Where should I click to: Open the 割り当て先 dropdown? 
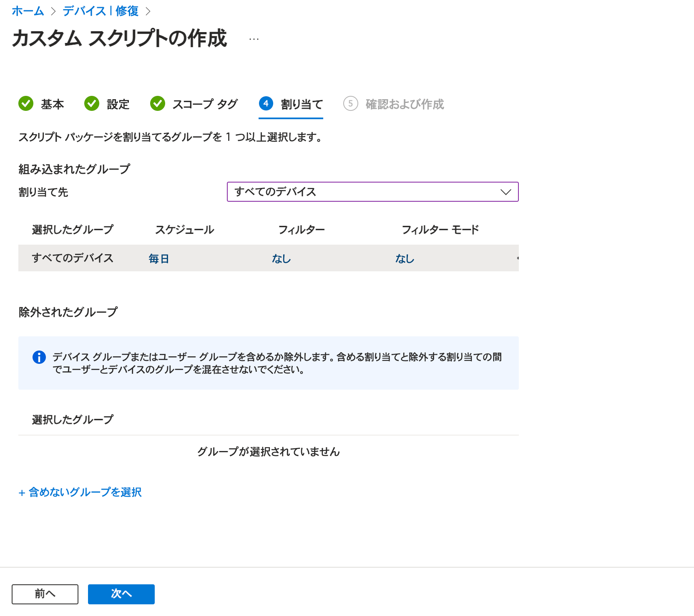pyautogui.click(x=373, y=192)
